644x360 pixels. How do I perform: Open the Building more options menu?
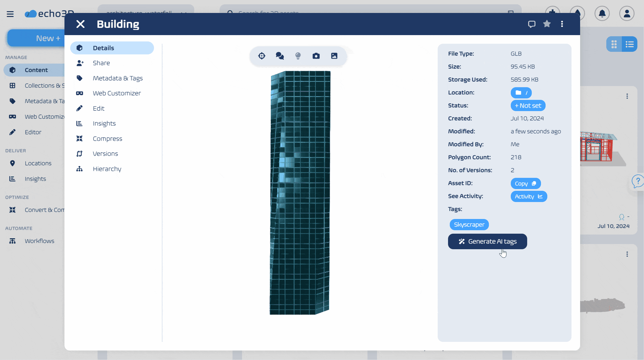click(x=562, y=24)
